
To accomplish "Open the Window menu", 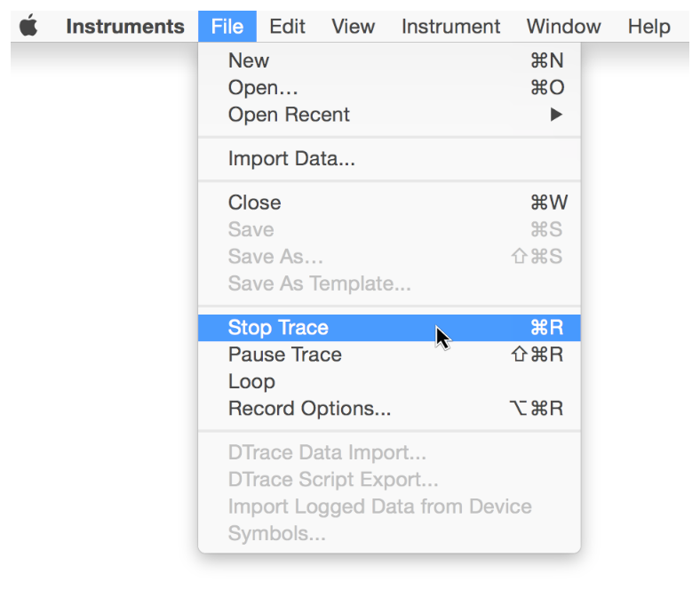I will point(563,27).
